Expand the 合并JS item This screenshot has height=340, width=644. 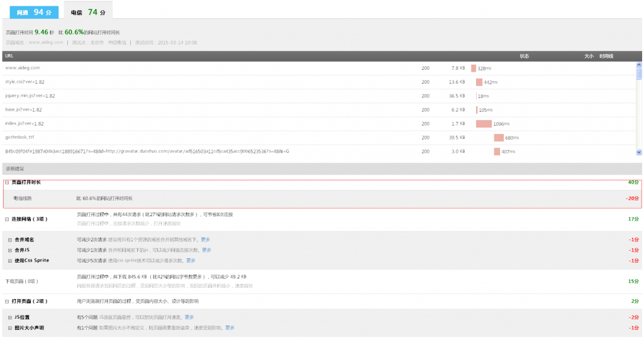(10, 250)
